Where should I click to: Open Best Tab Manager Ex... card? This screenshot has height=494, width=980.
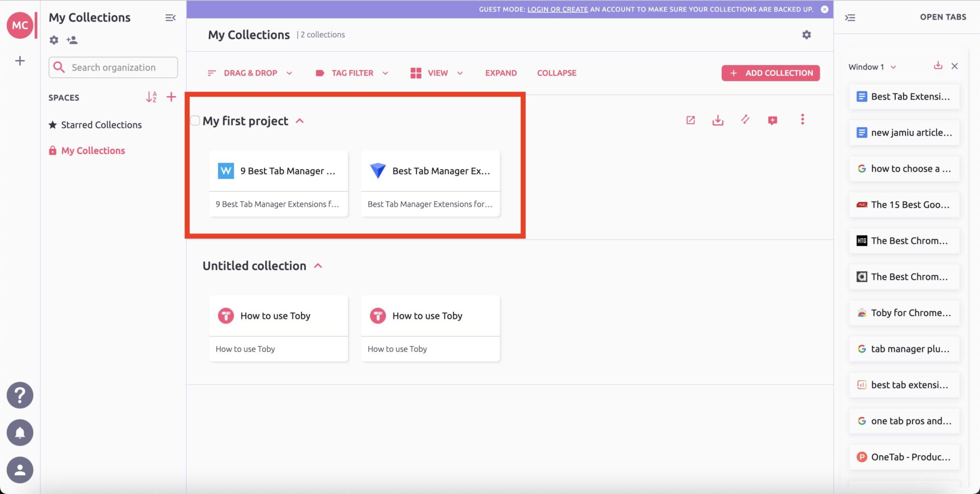(x=431, y=183)
